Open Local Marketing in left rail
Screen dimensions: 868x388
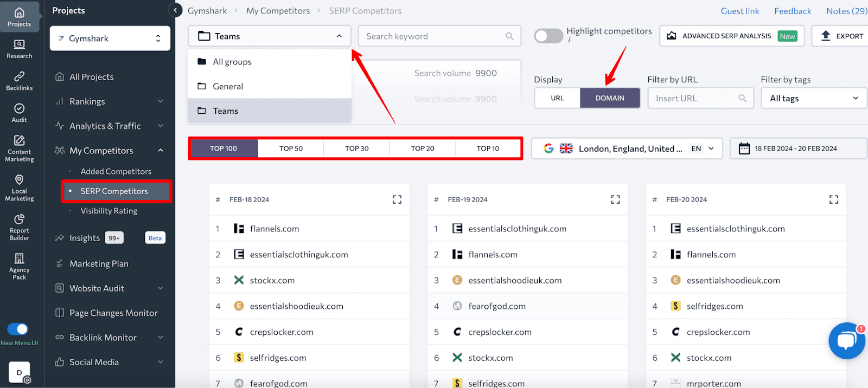pos(20,188)
